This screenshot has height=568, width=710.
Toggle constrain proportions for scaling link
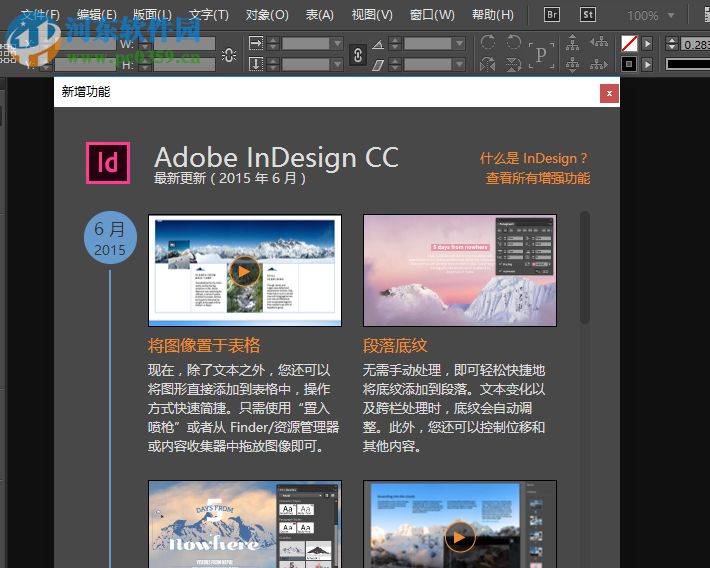coord(358,55)
